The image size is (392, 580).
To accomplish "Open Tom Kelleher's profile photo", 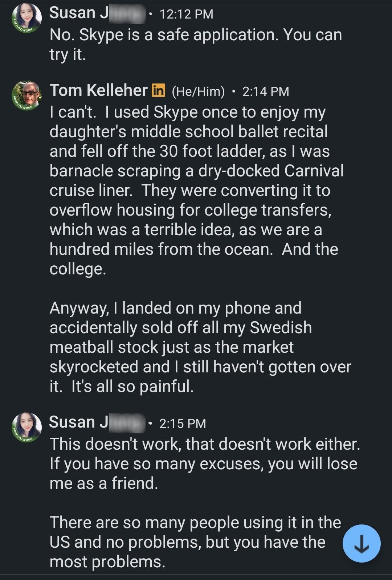I will tap(27, 95).
